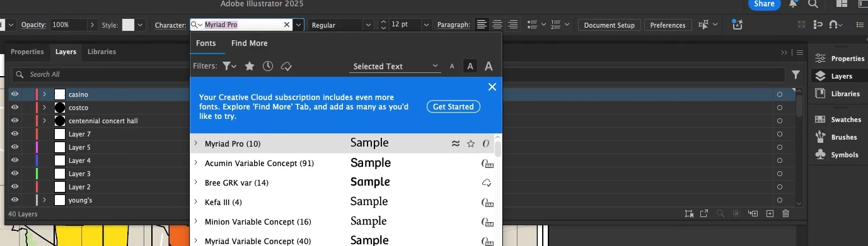The image size is (868, 246).
Task: Toggle visibility of costco layer
Action: coord(14,108)
